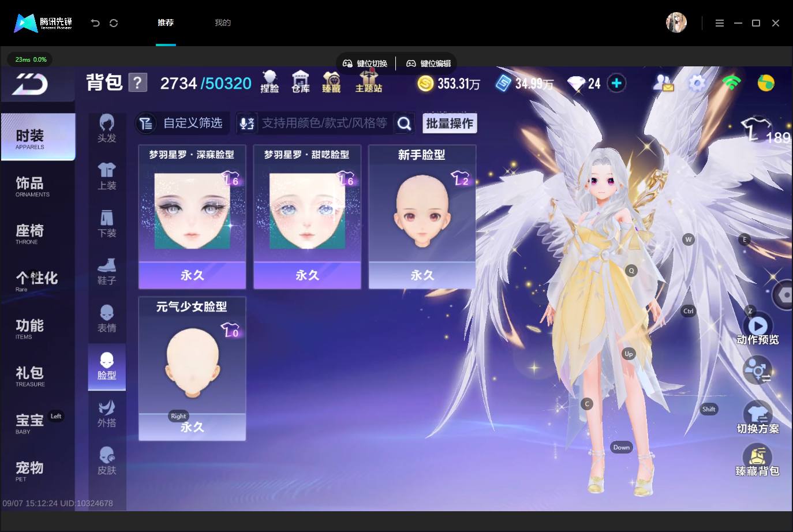The height and width of the screenshot is (532, 793).
Task: Open the 臻藏 collection icon
Action: click(x=331, y=81)
